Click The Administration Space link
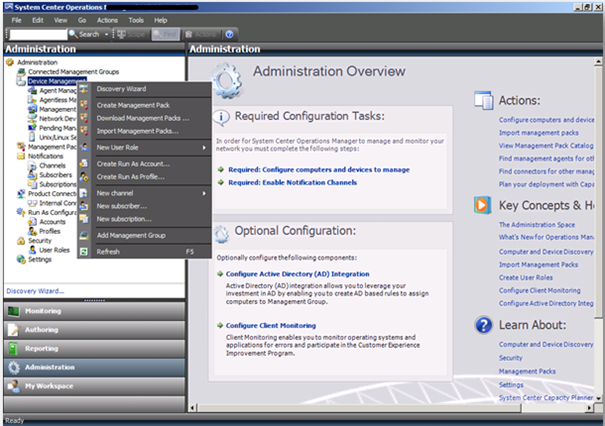Screen dimensions: 605x426 coord(537,225)
